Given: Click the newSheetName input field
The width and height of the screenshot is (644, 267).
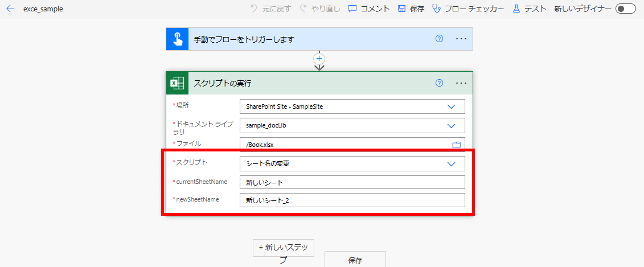Looking at the screenshot, I should tap(352, 200).
